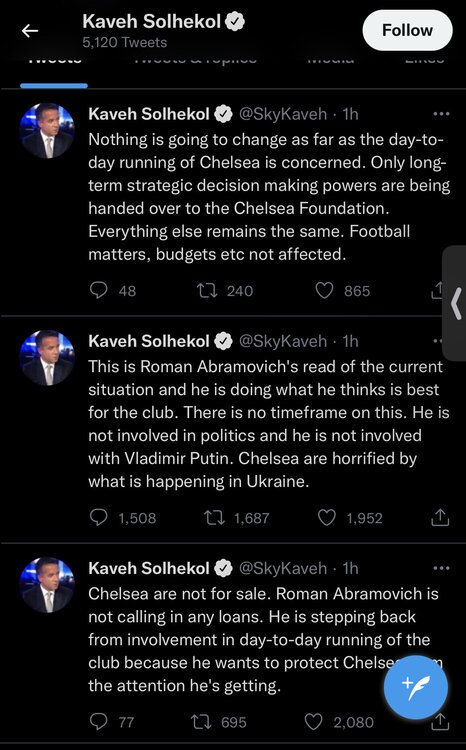The width and height of the screenshot is (466, 750).
Task: Open more options on the third tweet
Action: 441,568
